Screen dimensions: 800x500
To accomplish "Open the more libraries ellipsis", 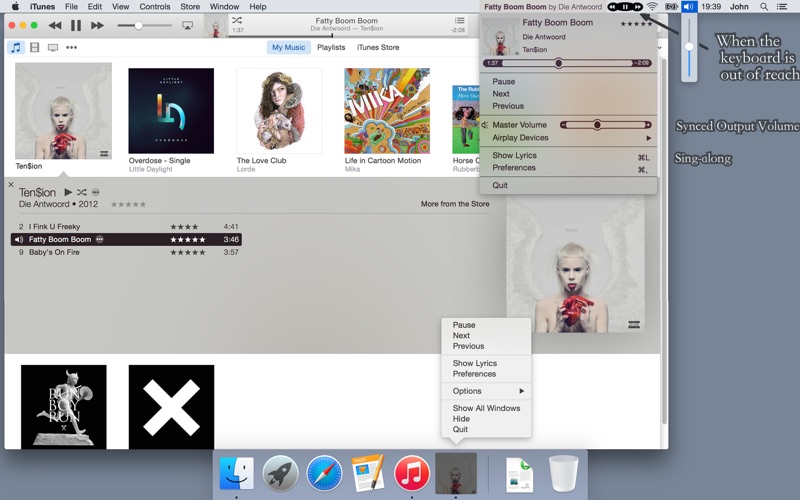I will pyautogui.click(x=71, y=47).
